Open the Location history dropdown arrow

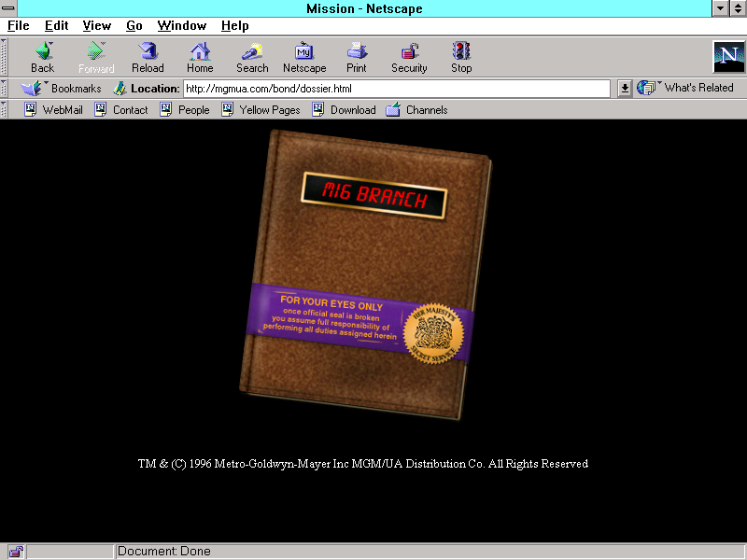(x=625, y=89)
